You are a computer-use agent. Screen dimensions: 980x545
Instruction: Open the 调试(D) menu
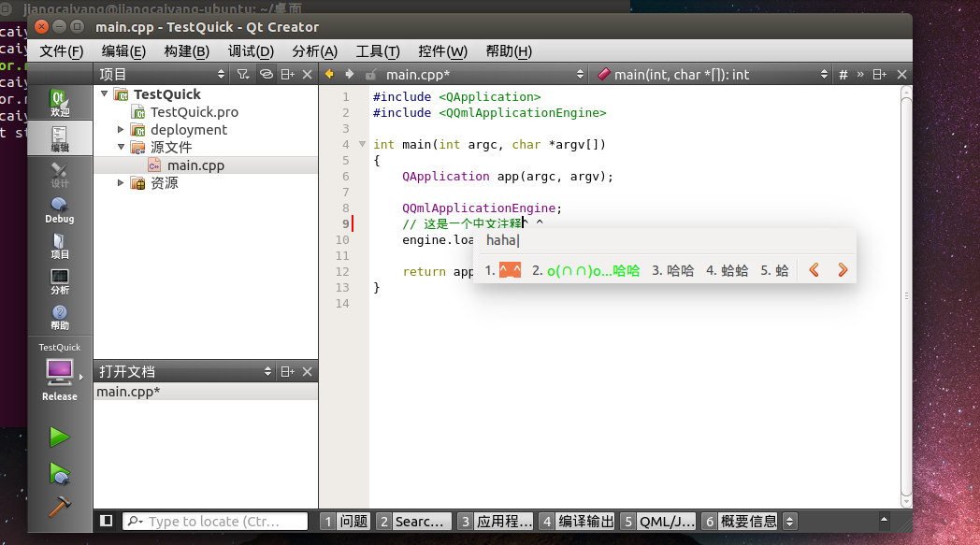[251, 51]
